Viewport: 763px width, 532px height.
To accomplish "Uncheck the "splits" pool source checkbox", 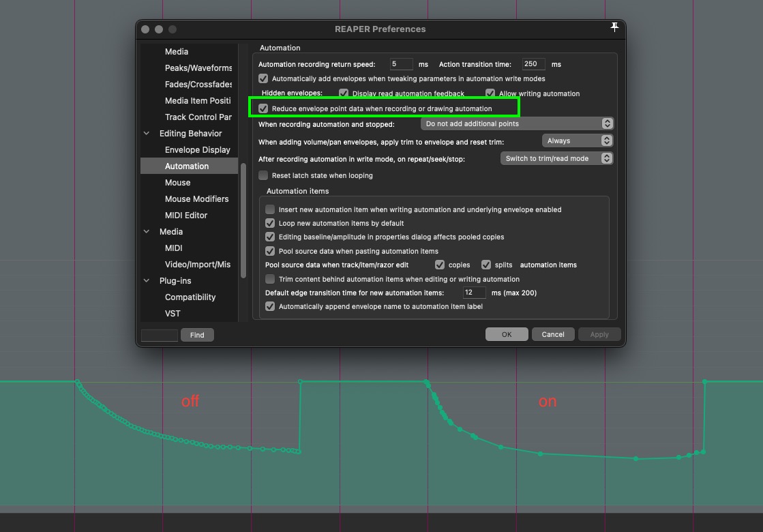I will click(486, 265).
